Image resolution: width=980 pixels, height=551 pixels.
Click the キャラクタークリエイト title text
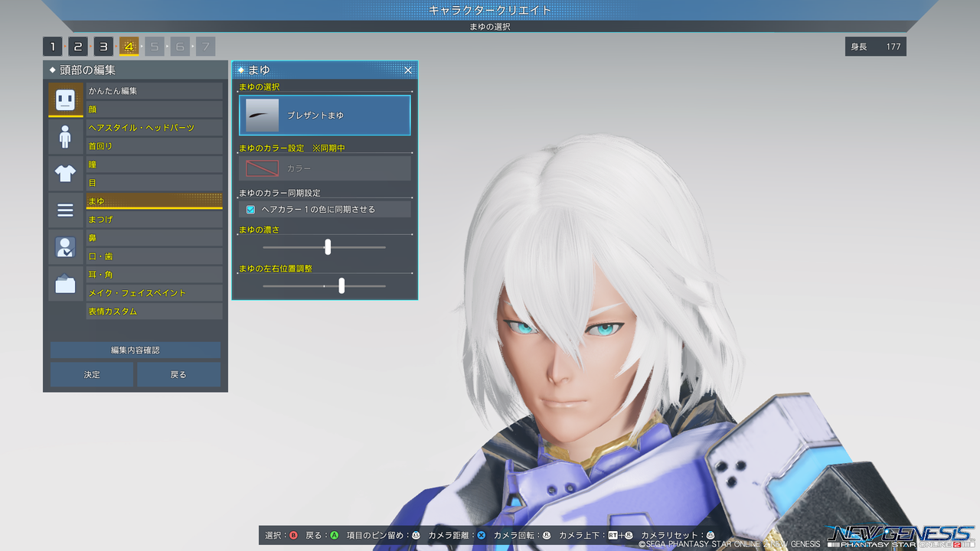[490, 10]
